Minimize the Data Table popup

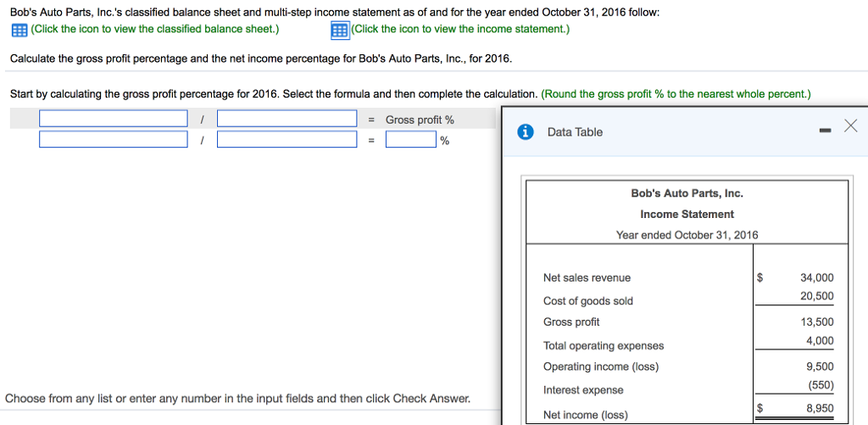826,131
